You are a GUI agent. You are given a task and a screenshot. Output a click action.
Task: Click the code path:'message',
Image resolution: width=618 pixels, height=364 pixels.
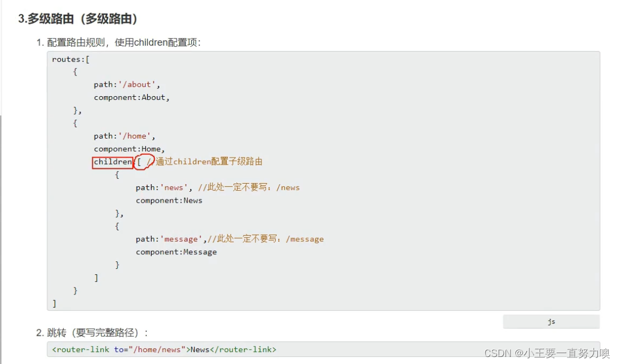(171, 240)
